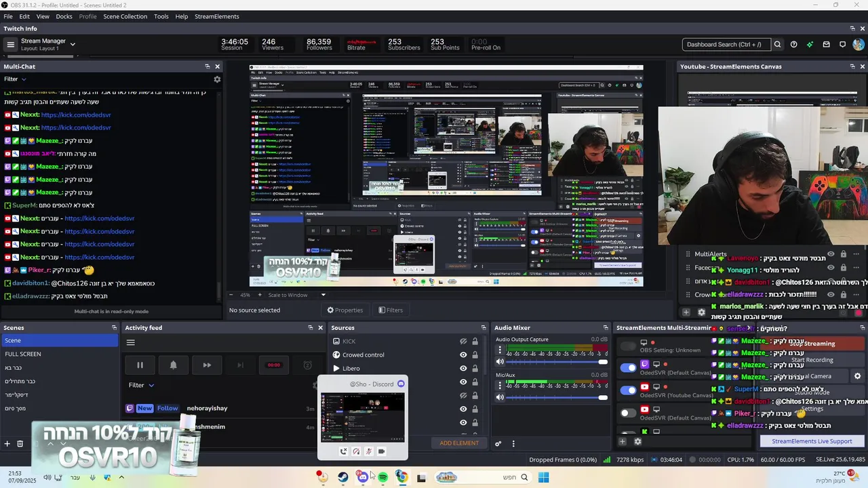Toggle visibility of KICK source
This screenshot has height=488, width=868.
pos(463,342)
